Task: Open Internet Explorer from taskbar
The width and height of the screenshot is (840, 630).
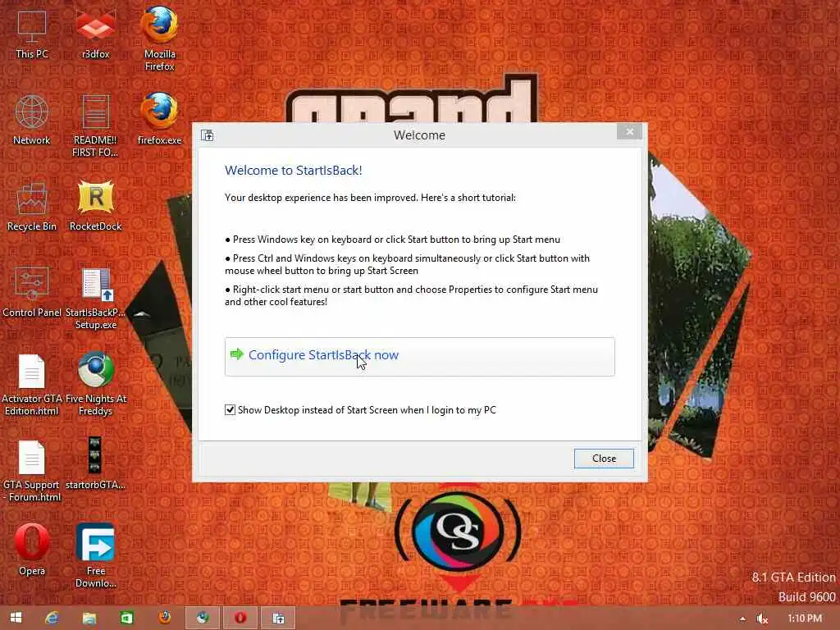Action: pos(52,619)
